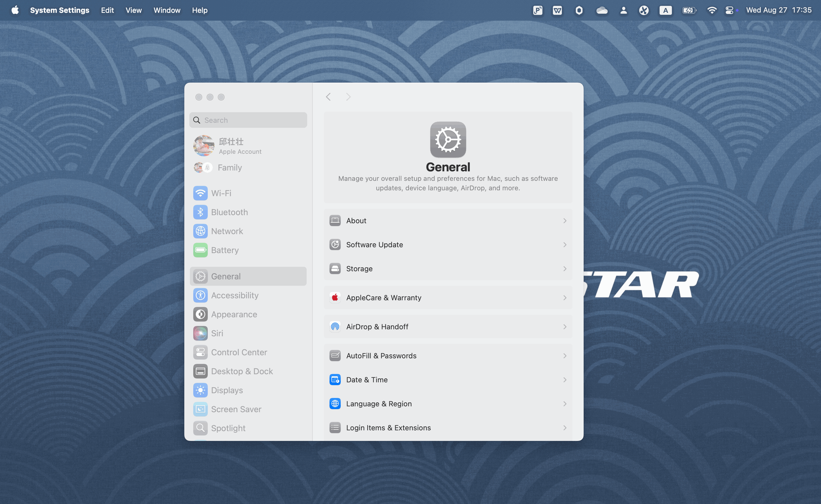Open Displays settings
Image resolution: width=821 pixels, height=504 pixels.
248,390
